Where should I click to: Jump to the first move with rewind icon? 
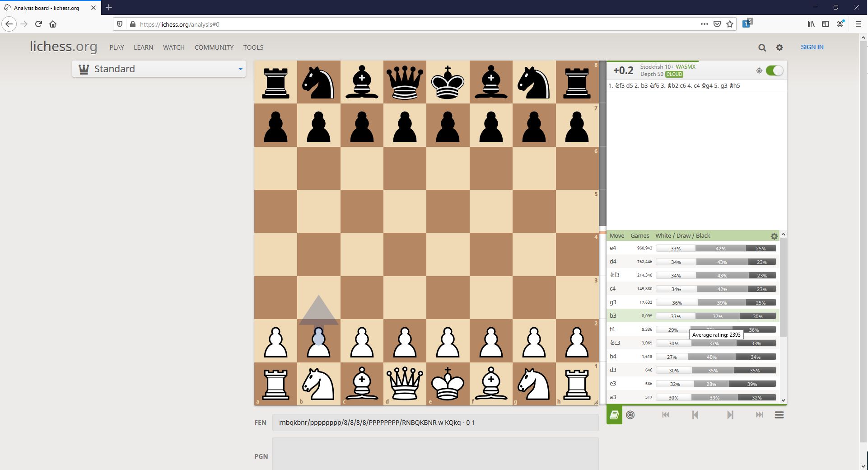pos(666,415)
